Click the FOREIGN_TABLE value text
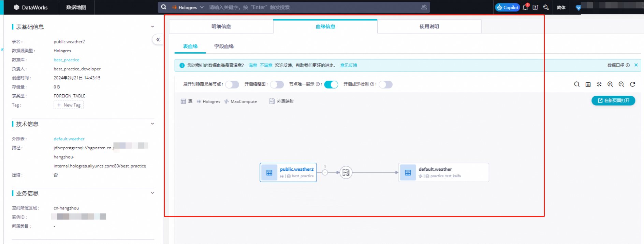Image resolution: width=644 pixels, height=244 pixels. 70,96
